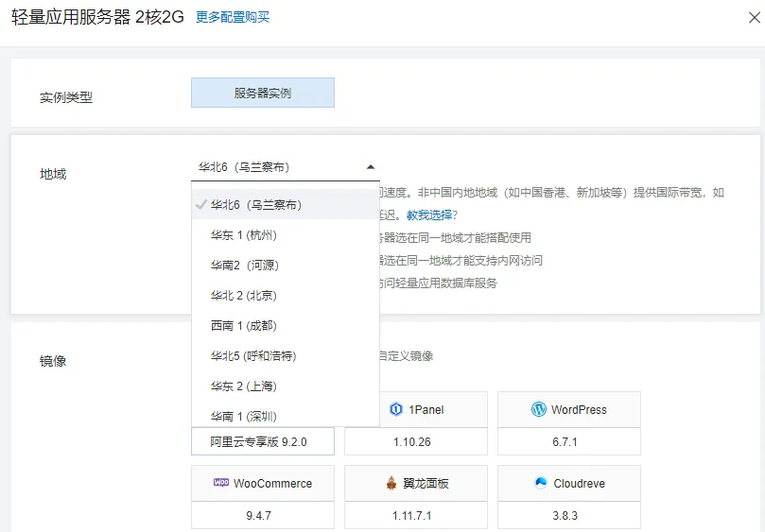Switch to the 自定义镜像 tab
The image size is (765, 532).
click(406, 356)
